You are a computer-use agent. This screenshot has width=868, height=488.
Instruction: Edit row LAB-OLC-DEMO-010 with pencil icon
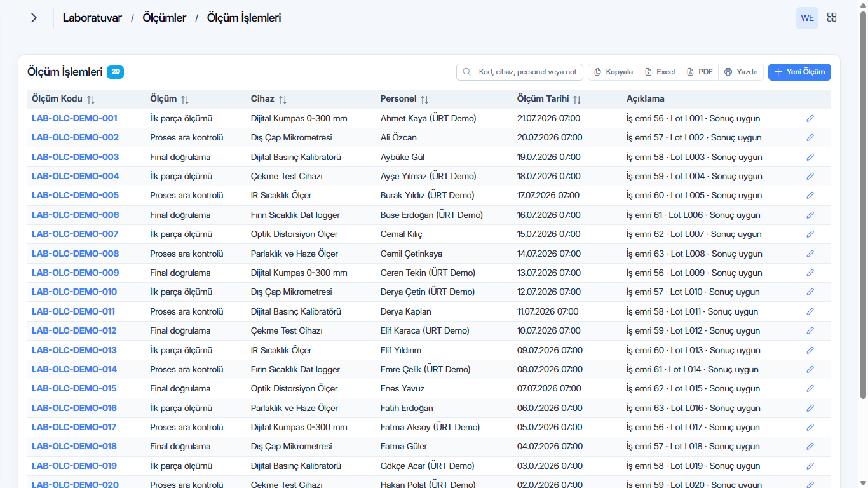pos(810,292)
